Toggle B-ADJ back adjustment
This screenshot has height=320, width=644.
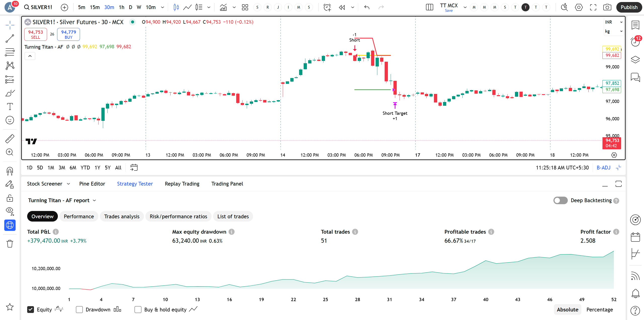click(603, 167)
